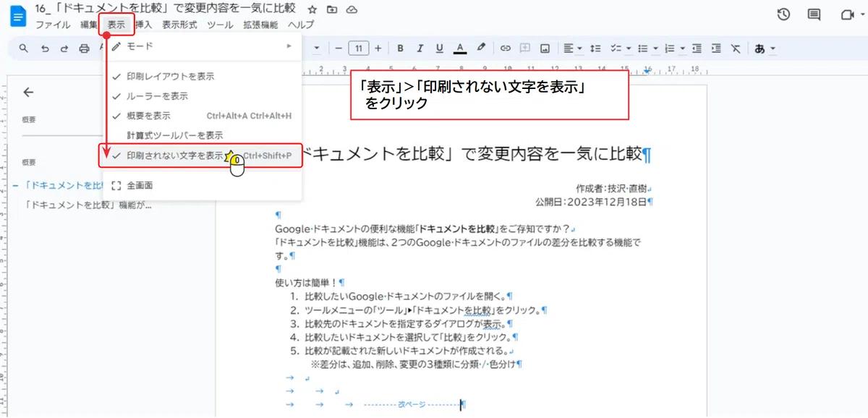Apply bold formatting
Image resolution: width=868 pixels, height=418 pixels.
(400, 48)
